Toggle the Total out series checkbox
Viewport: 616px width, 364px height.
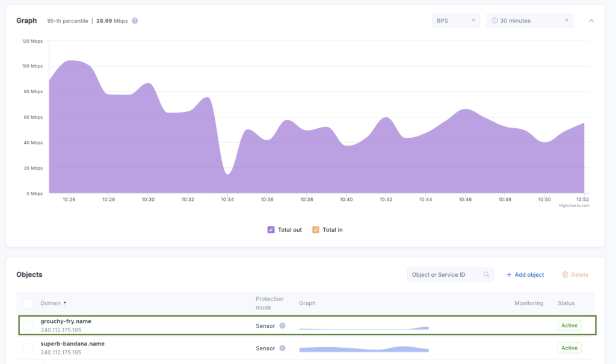pos(271,230)
